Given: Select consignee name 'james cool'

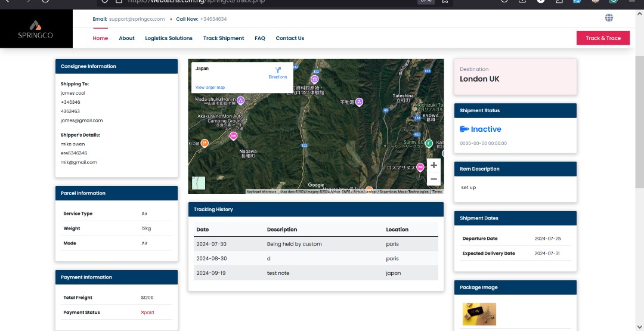Looking at the screenshot, I should coord(73,93).
